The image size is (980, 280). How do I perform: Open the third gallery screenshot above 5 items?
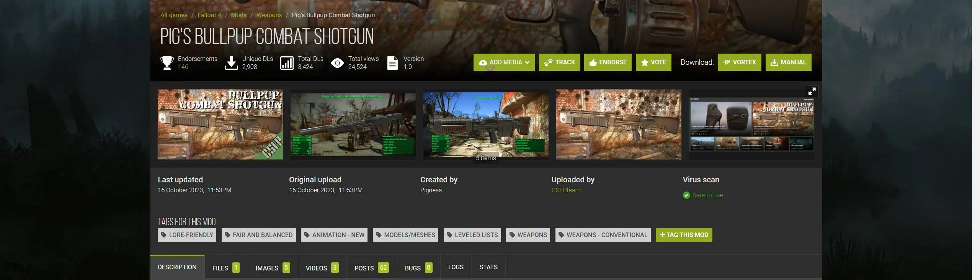[486, 124]
